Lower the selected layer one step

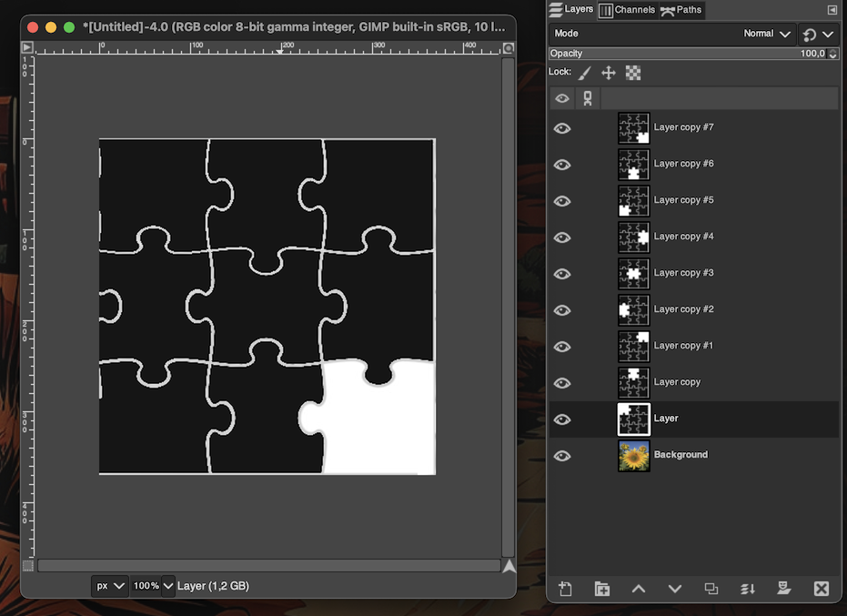675,589
